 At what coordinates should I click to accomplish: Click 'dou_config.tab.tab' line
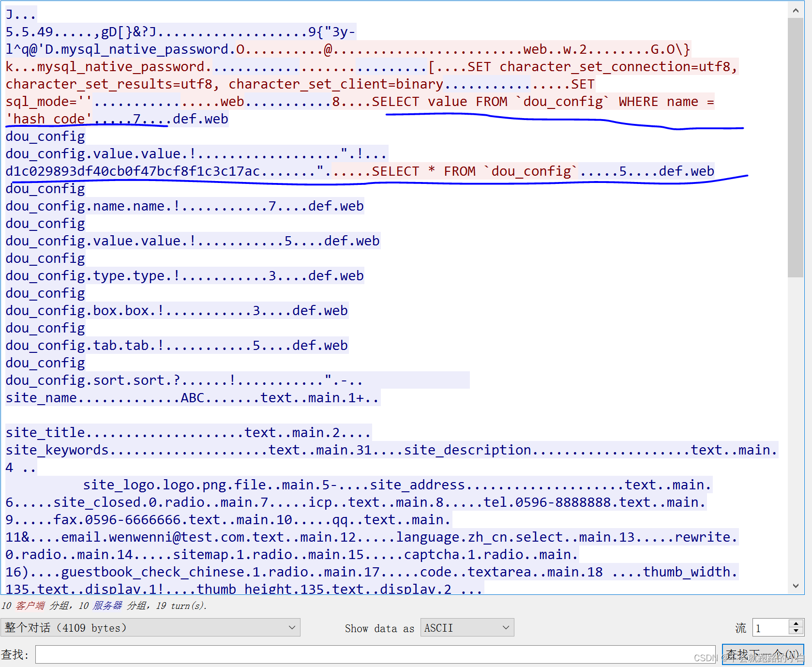click(x=177, y=346)
